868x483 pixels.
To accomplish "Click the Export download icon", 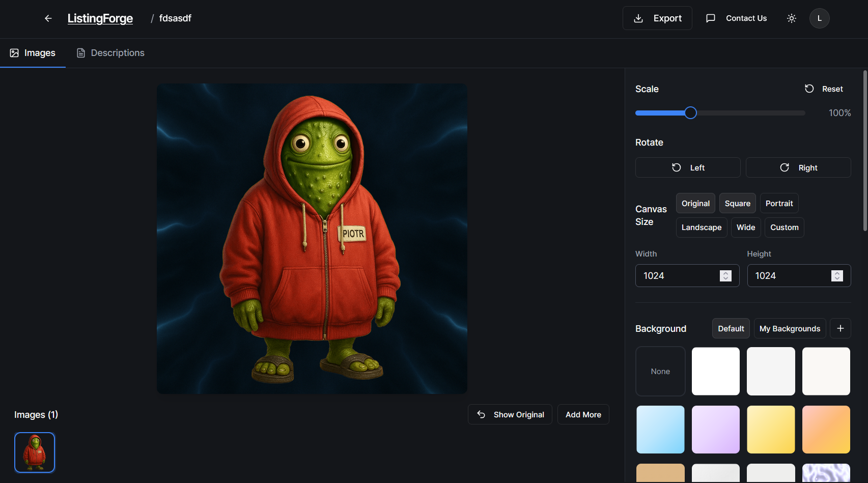I will (638, 18).
